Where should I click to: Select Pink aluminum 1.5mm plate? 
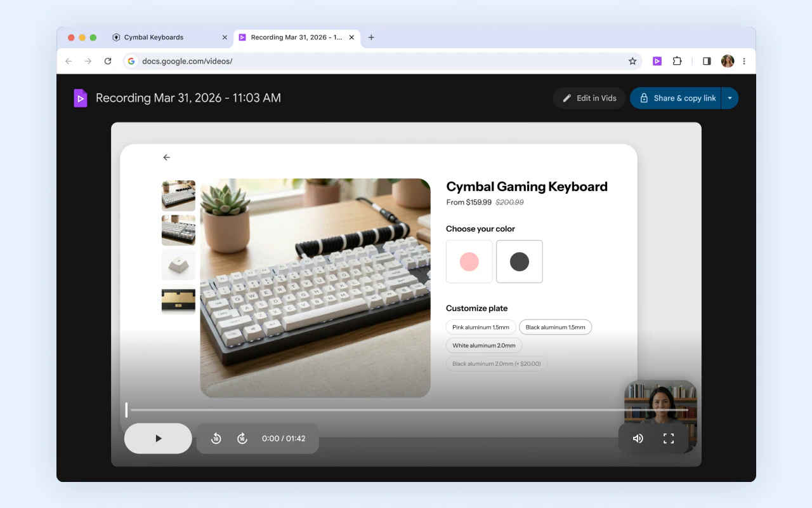point(481,327)
